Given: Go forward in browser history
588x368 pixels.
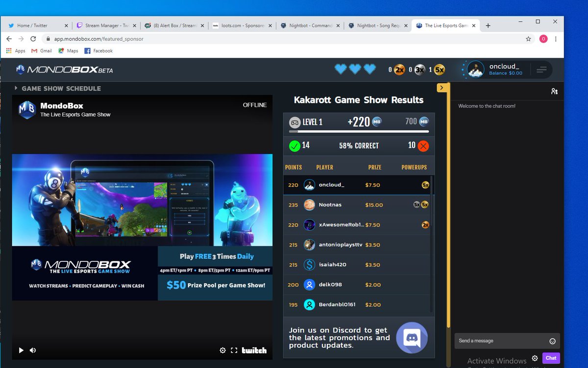Looking at the screenshot, I should (x=21, y=39).
